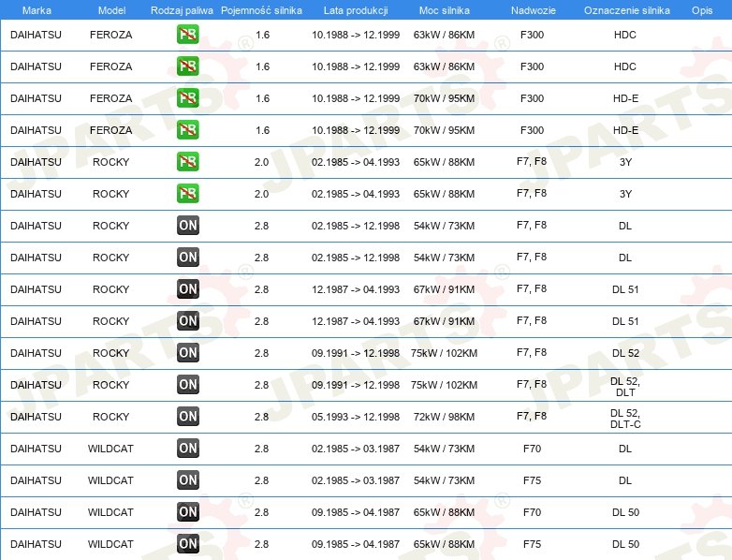
Task: Click 75kW / 102KM cell in DL 52, DLT row
Action: (444, 385)
